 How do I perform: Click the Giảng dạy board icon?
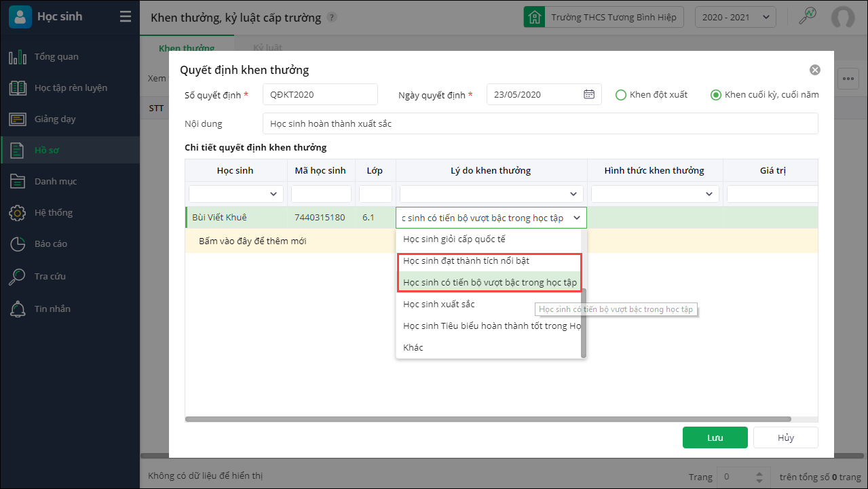pos(18,119)
